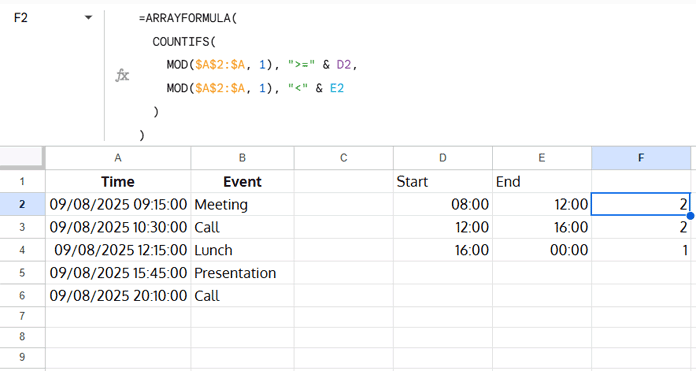Screen dimensions: 696x371
Task: Click COUNTIFS( in the formula bar
Action: point(184,42)
